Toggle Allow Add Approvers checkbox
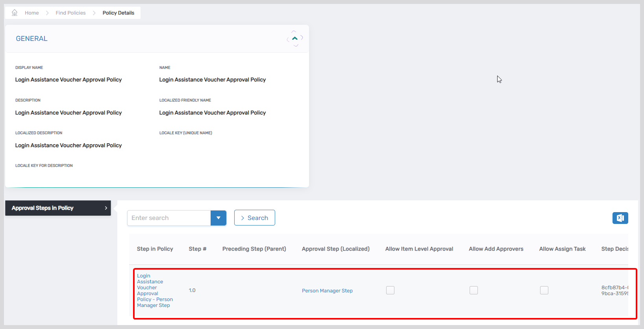Screen dimensions: 644x329 474,290
